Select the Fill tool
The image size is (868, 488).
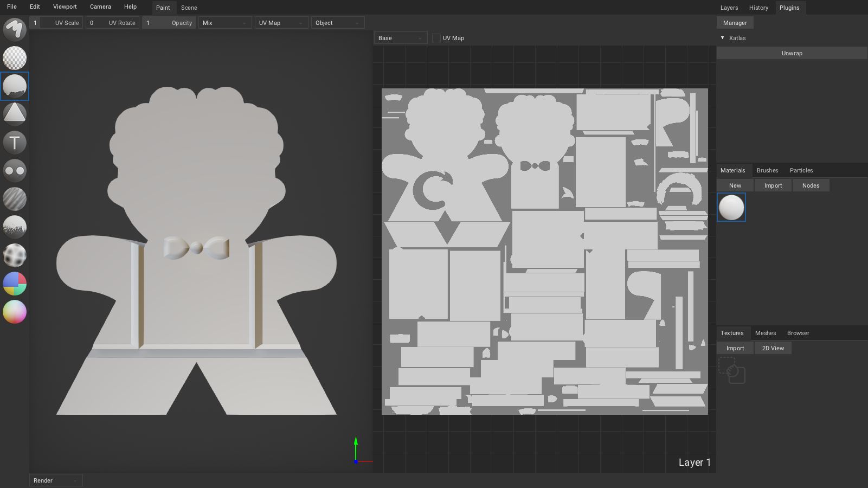(15, 86)
